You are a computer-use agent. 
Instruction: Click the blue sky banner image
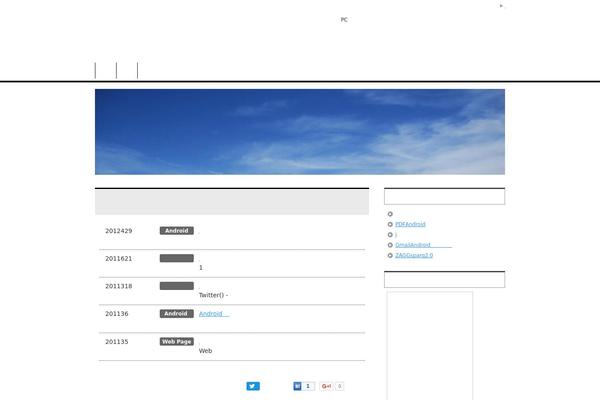[300, 132]
